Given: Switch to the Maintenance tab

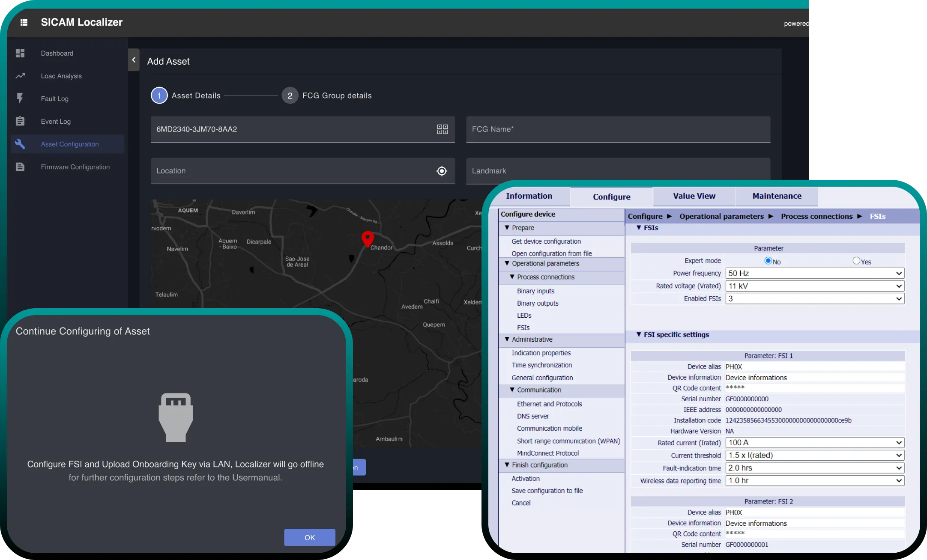Looking at the screenshot, I should click(x=777, y=196).
